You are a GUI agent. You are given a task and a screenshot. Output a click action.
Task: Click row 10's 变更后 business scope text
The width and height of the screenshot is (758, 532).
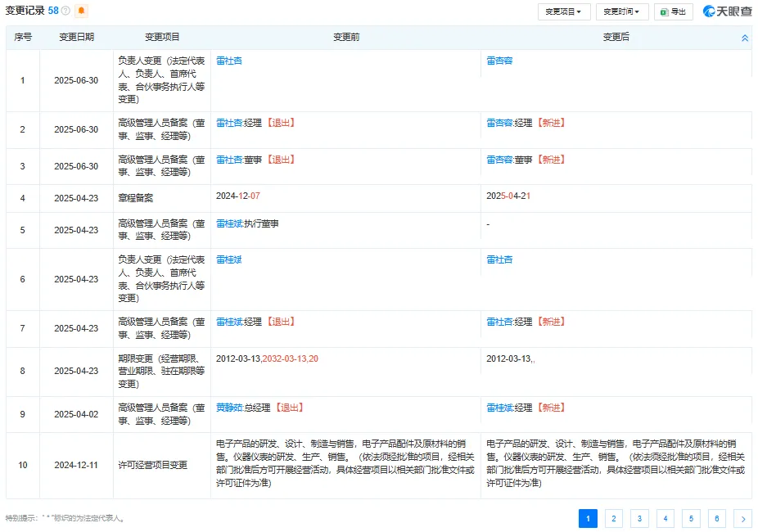[616, 463]
